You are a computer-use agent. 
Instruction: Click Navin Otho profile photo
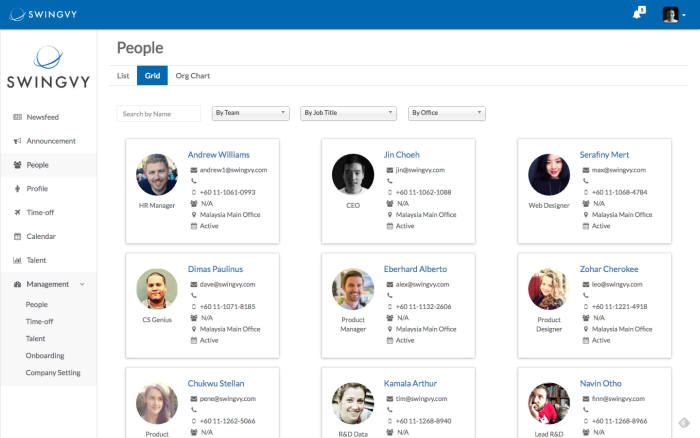tap(549, 403)
